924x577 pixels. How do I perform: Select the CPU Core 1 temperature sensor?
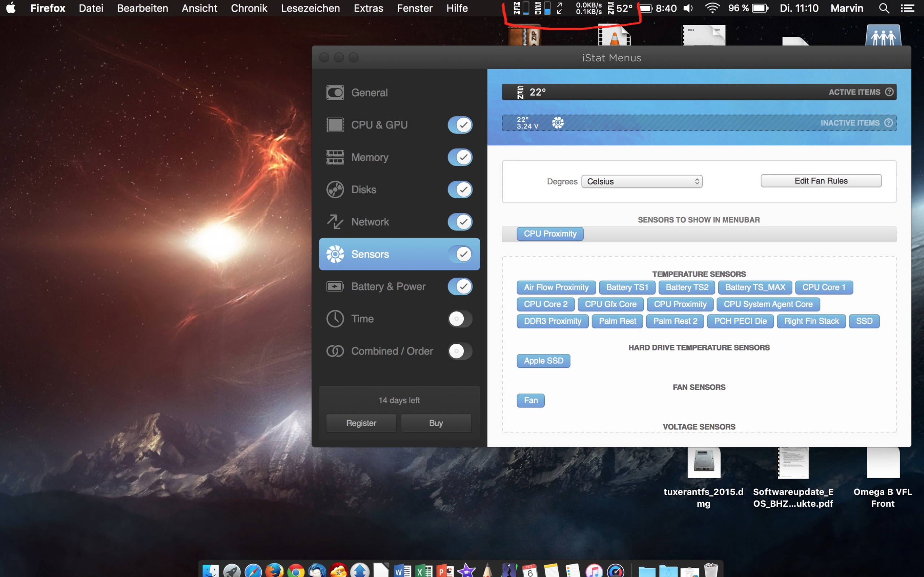824,287
